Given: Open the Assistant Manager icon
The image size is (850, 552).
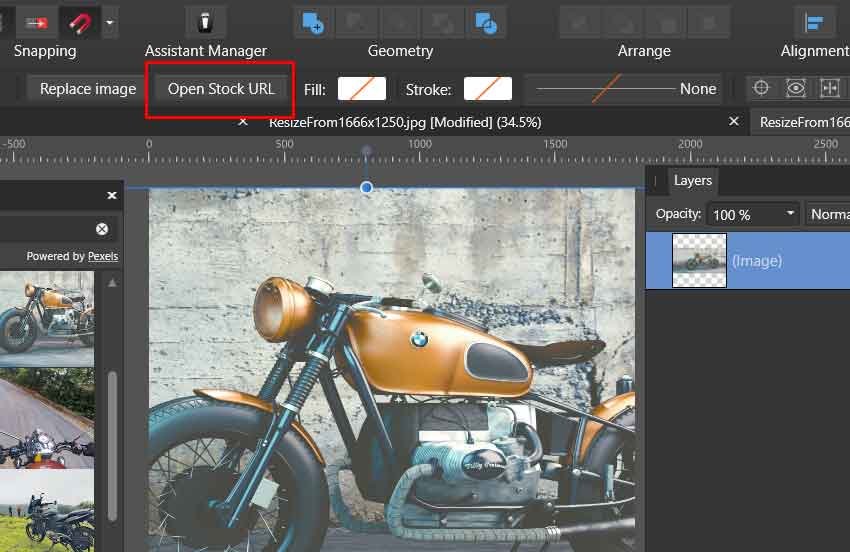Looking at the screenshot, I should [205, 23].
